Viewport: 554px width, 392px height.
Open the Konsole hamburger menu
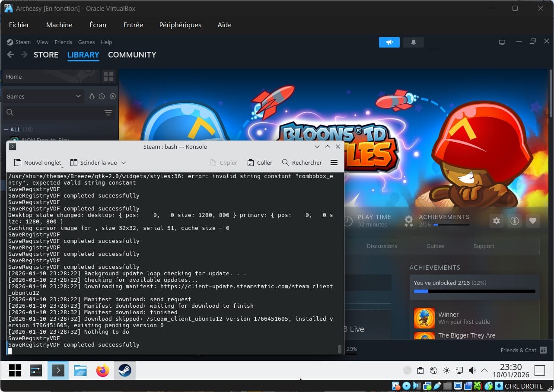[334, 163]
